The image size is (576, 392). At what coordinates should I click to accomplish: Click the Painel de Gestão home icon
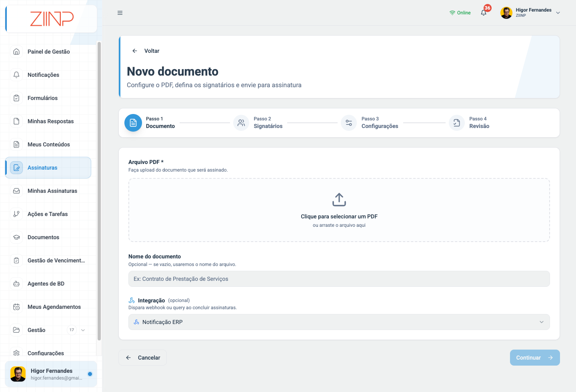(x=16, y=52)
